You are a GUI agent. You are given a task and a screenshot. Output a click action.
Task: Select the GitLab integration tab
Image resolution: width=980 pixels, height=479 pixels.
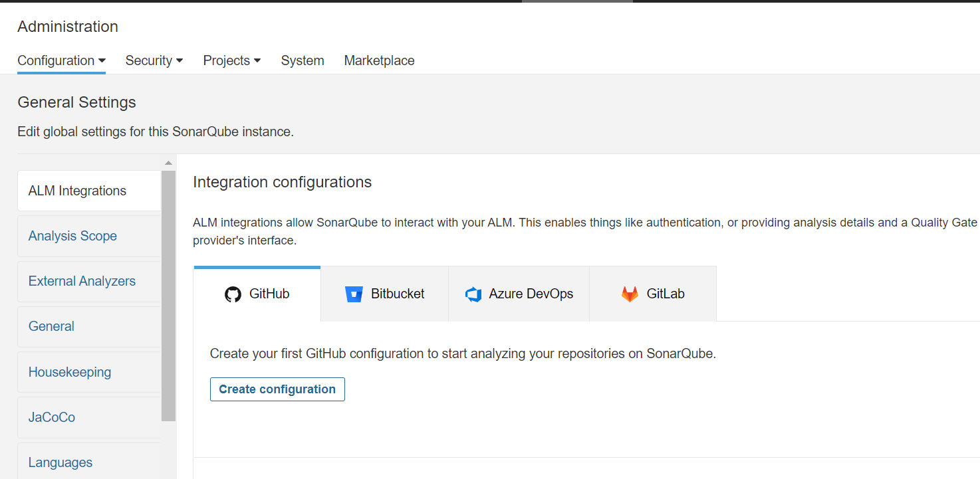[x=653, y=294]
